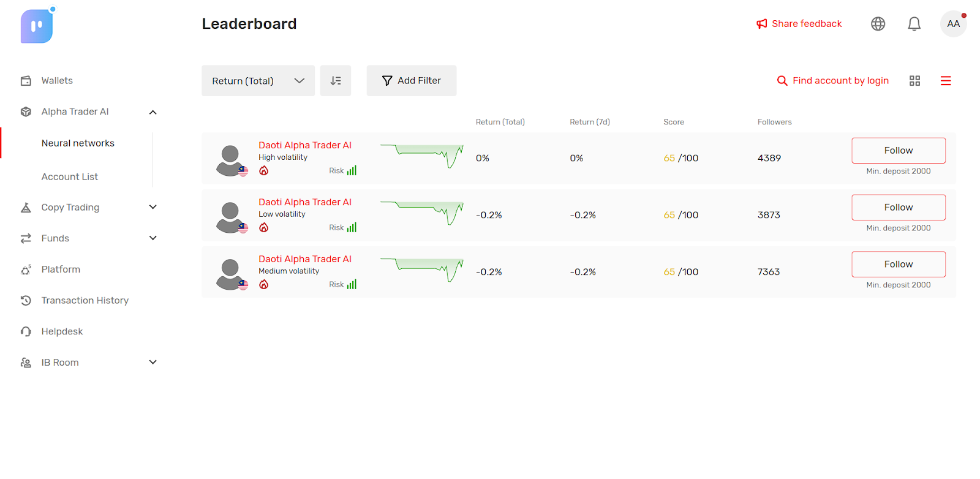Screen dimensions: 980x479
Task: Click the Wallets sidebar icon
Action: coord(26,81)
